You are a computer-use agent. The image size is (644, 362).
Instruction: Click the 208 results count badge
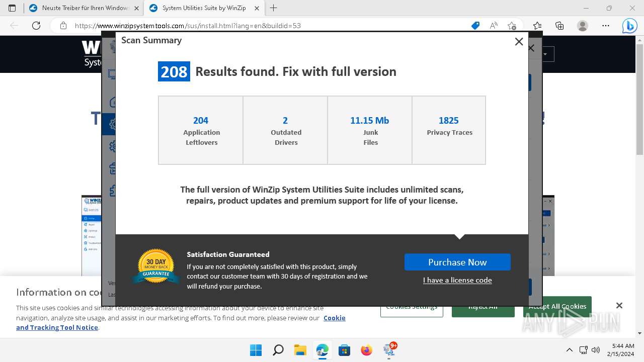pyautogui.click(x=174, y=71)
